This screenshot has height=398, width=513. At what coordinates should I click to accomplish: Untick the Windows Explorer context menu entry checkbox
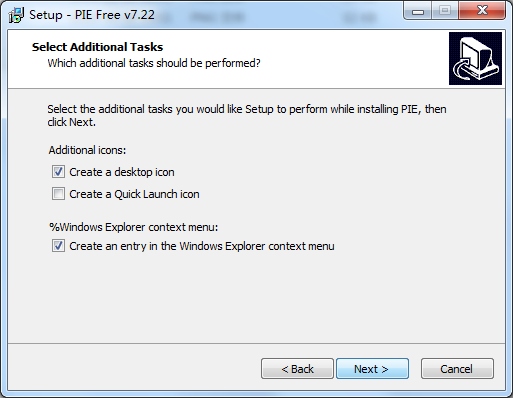(x=58, y=246)
